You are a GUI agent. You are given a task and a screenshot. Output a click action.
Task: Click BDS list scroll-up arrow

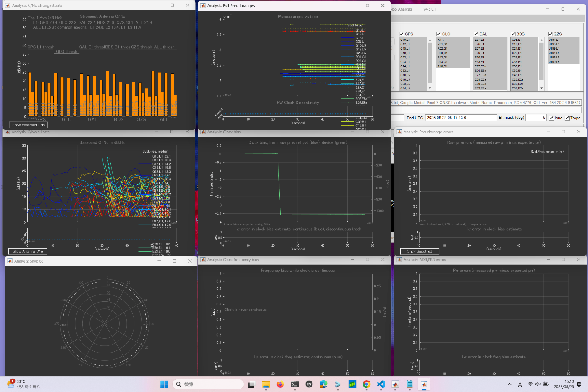pyautogui.click(x=541, y=40)
